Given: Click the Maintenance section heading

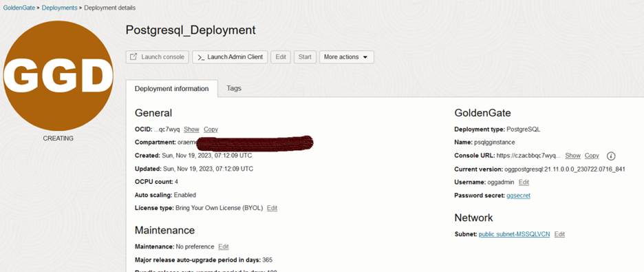Looking at the screenshot, I should [x=164, y=230].
